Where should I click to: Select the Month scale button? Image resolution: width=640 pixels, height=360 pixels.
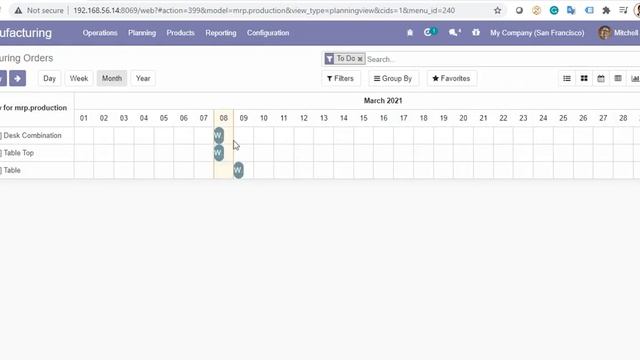click(x=112, y=78)
